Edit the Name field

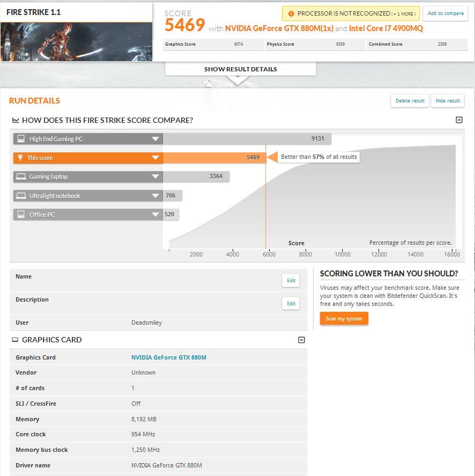pos(291,281)
